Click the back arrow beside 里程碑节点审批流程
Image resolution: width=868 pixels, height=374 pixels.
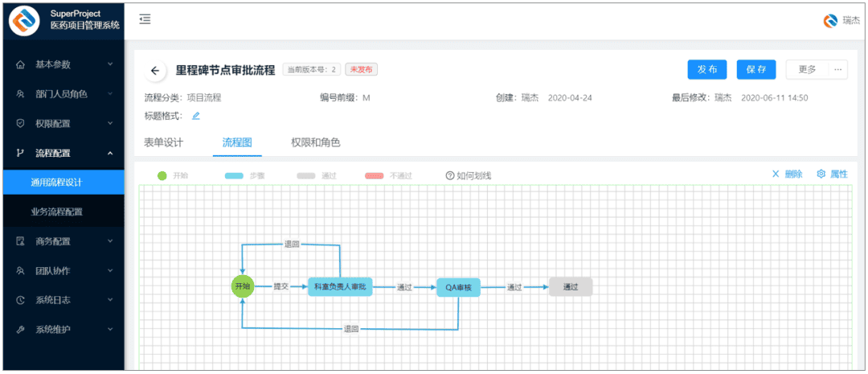click(x=155, y=70)
